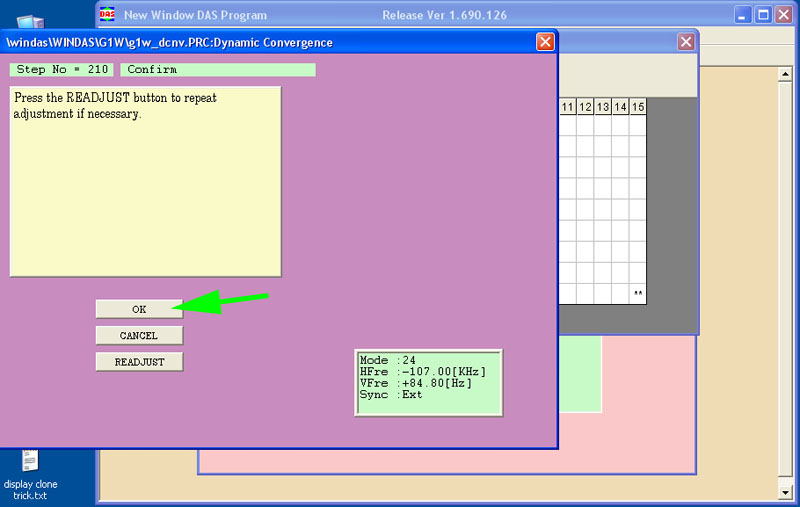
Task: Select the computer icon on the desktop
Action: tap(30, 21)
